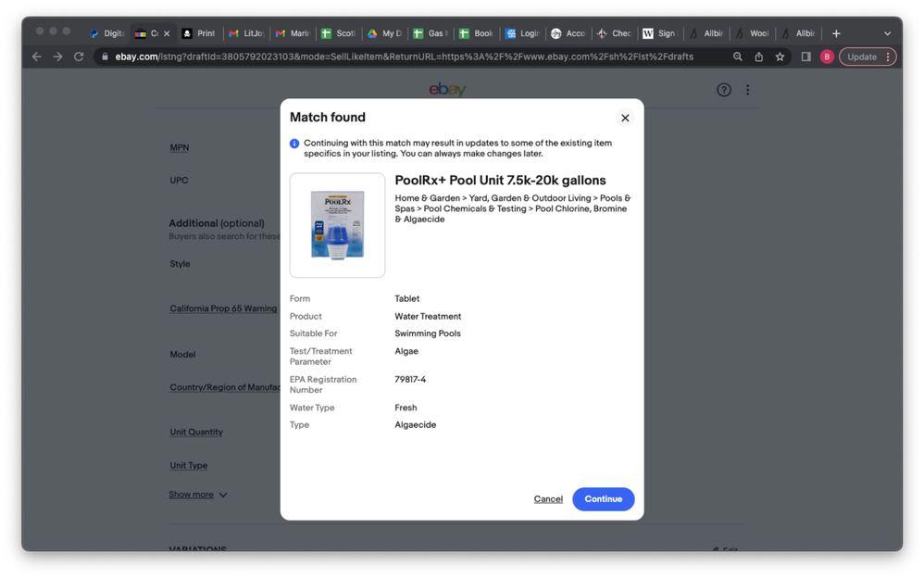Screen dimensions: 924x578
Task: Click the California Prop 65 Warning label
Action: tap(223, 308)
